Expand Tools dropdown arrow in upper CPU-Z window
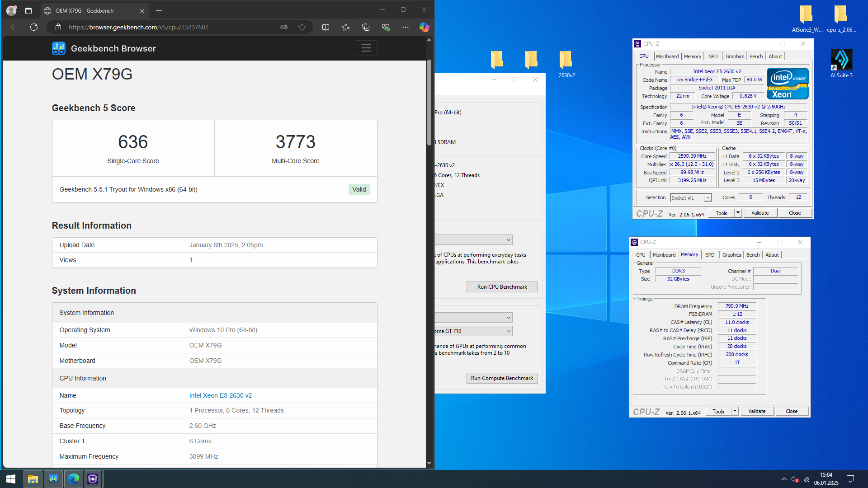The height and width of the screenshot is (488, 868). 738,213
